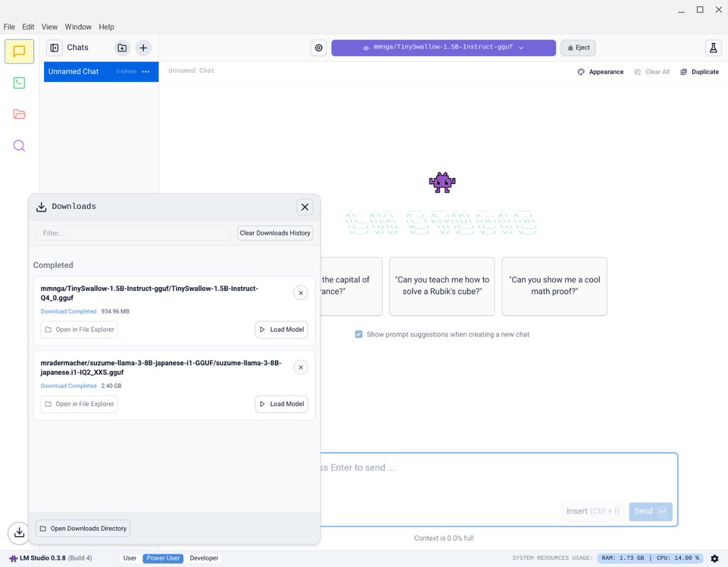Close the Downloads panel
The image size is (728, 567).
305,207
